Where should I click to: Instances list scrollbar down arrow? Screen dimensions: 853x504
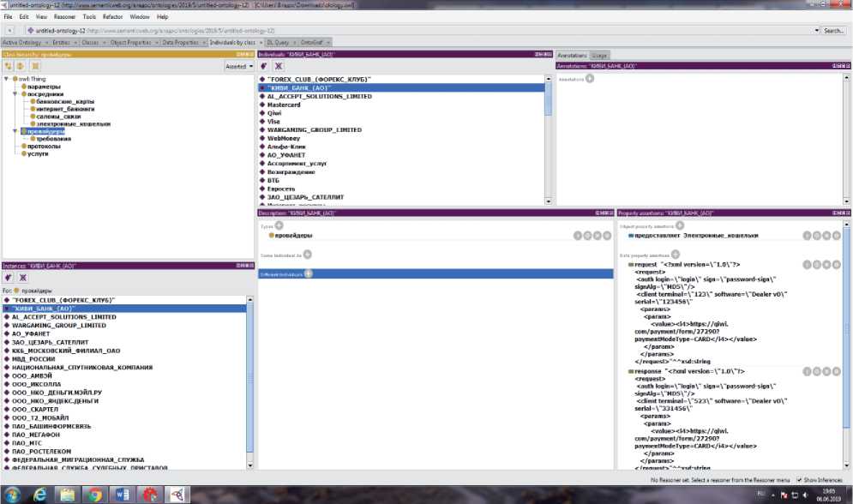250,465
